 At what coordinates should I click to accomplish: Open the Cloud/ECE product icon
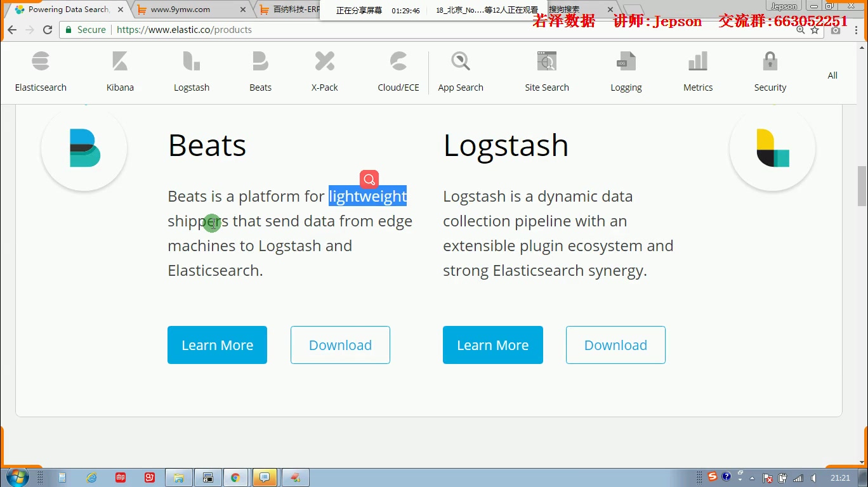[x=398, y=62]
